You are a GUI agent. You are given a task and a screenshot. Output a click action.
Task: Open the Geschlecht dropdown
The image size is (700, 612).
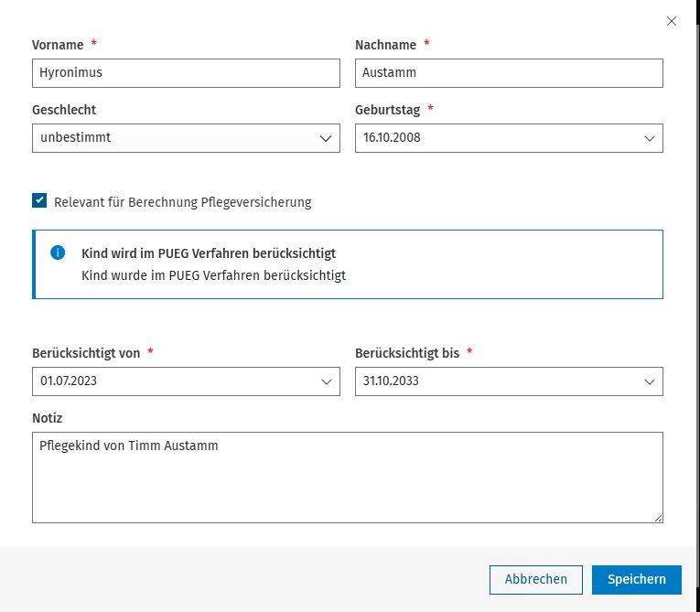coord(186,138)
